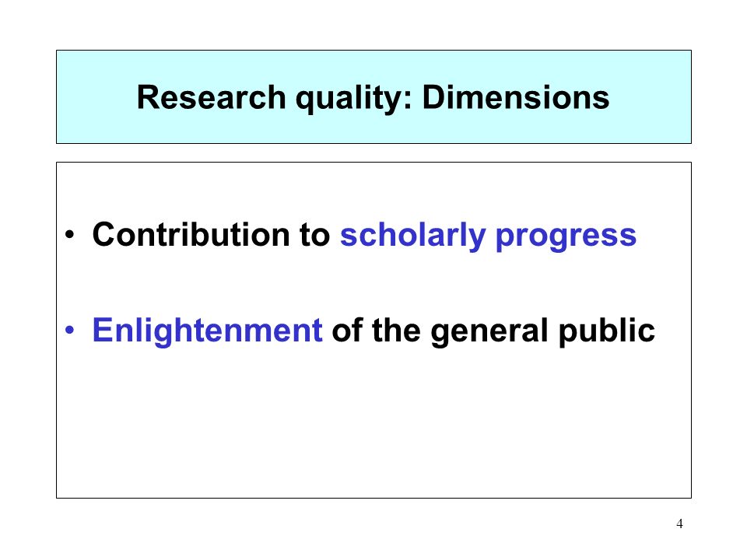Click the word "Dimensions" in the title
This screenshot has width=747, height=560.
pos(515,98)
